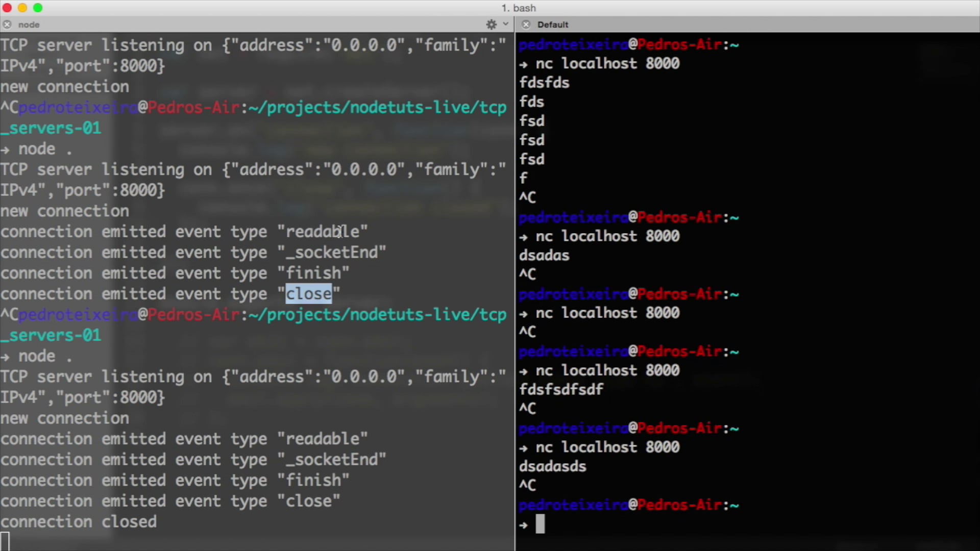The image size is (980, 551).
Task: Open the dropdown chevron next to the gear icon
Action: click(x=505, y=24)
